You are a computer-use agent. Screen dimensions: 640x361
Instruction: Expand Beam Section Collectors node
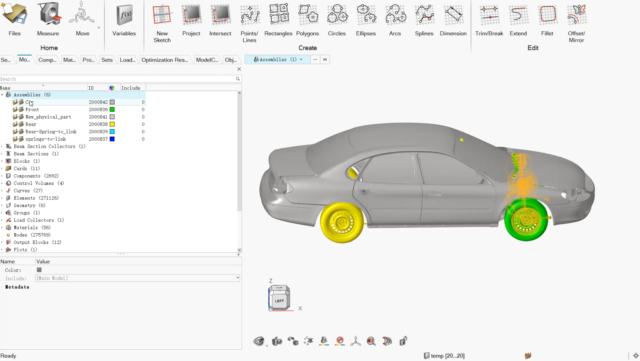click(2, 146)
